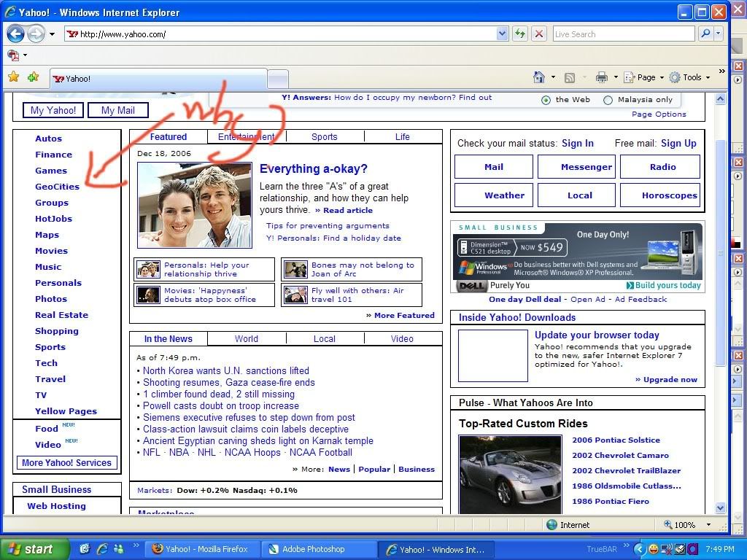Open the address bar history dropdown
747x560 pixels.
tap(502, 34)
